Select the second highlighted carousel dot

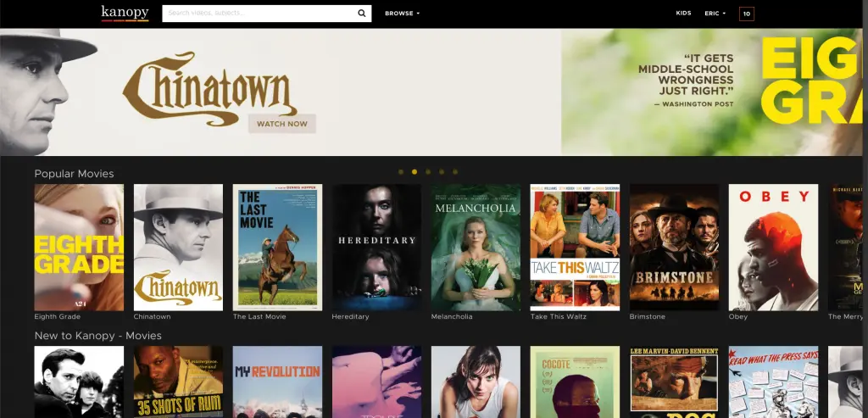[414, 171]
